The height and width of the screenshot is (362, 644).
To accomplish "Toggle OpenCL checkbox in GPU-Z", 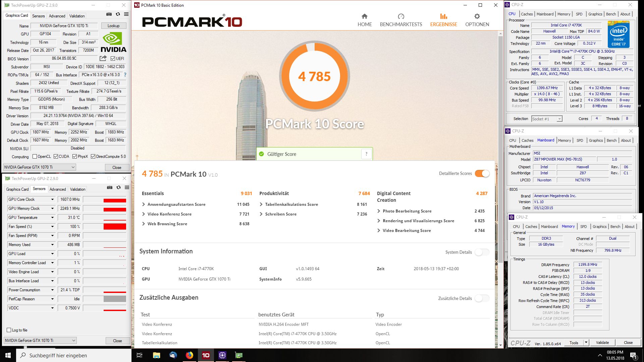I will pyautogui.click(x=35, y=157).
